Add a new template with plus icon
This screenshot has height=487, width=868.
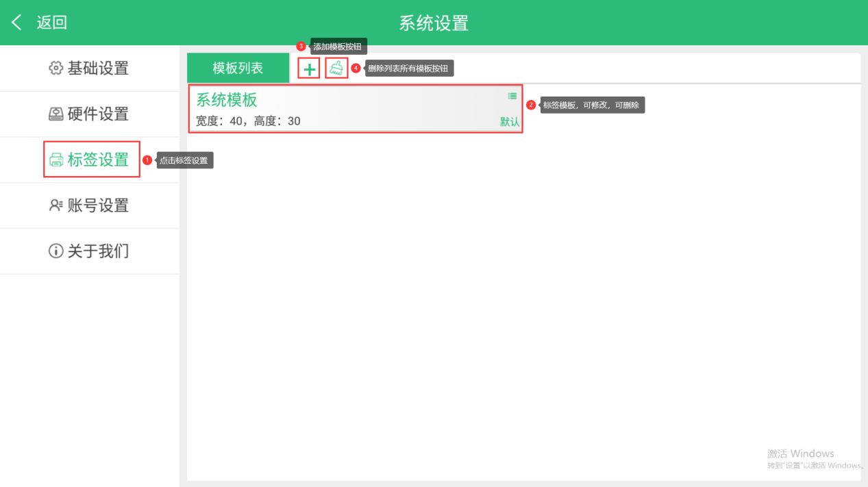309,68
